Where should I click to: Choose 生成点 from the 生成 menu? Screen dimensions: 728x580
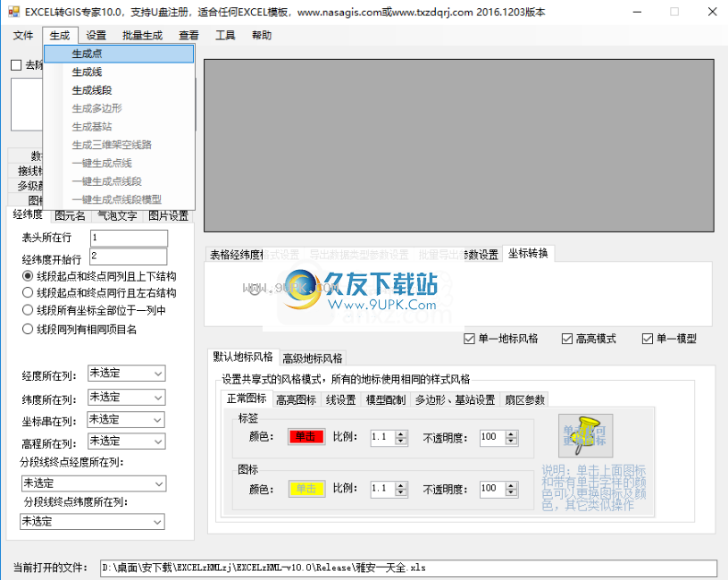(119, 54)
